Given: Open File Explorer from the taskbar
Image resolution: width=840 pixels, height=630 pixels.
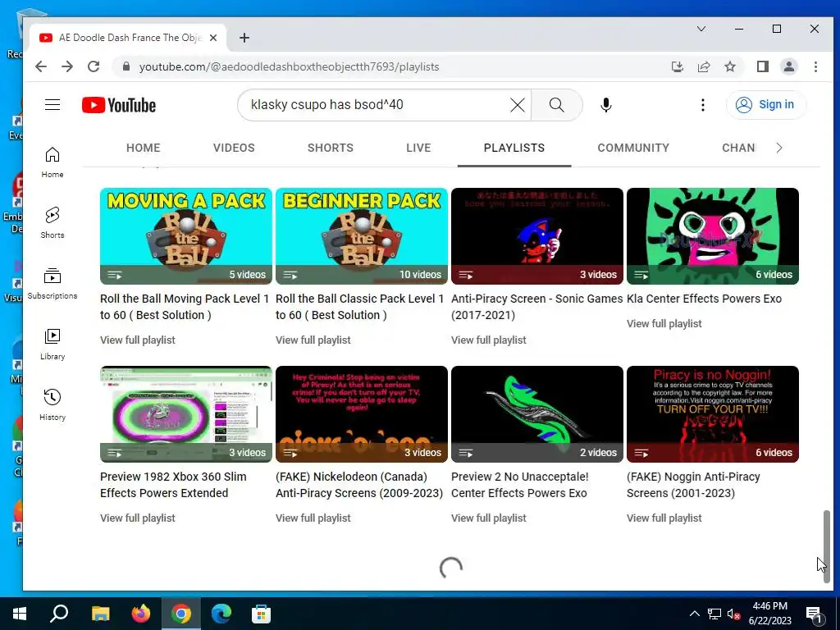Looking at the screenshot, I should 100,614.
